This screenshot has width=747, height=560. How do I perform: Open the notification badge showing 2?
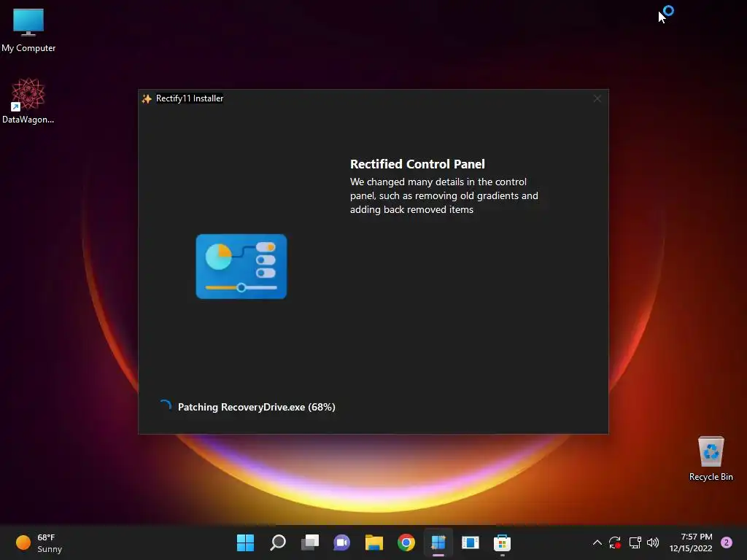(727, 542)
